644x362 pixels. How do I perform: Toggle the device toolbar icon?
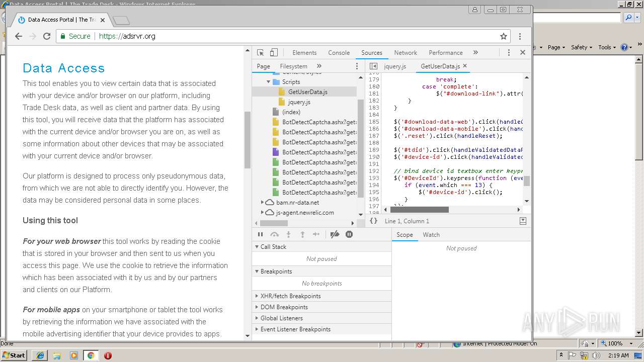274,52
